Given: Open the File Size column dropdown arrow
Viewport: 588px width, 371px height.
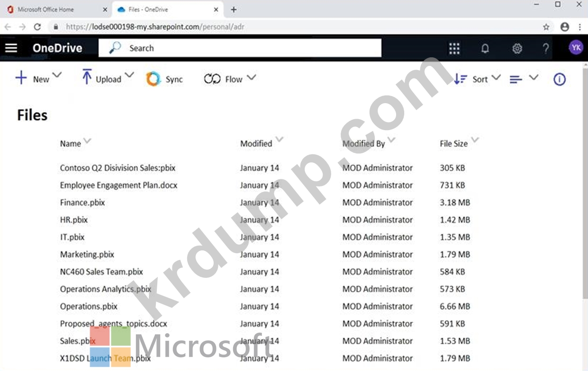Looking at the screenshot, I should tap(475, 140).
